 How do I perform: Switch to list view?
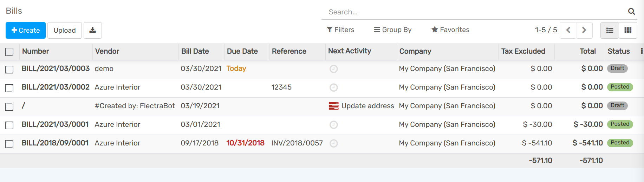[610, 30]
